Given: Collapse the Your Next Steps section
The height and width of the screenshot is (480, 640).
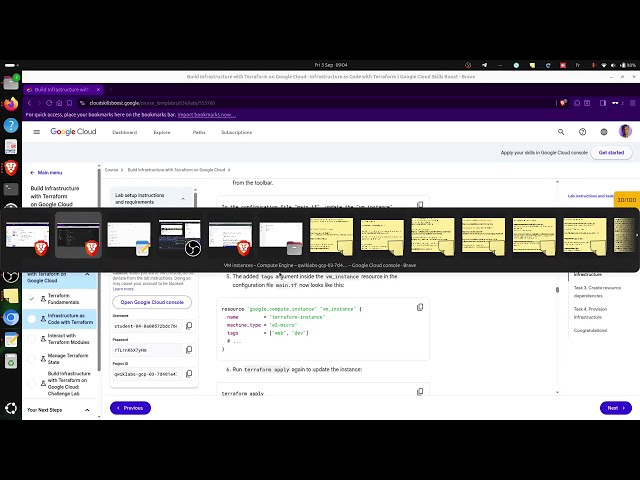Looking at the screenshot, I should pos(87,410).
